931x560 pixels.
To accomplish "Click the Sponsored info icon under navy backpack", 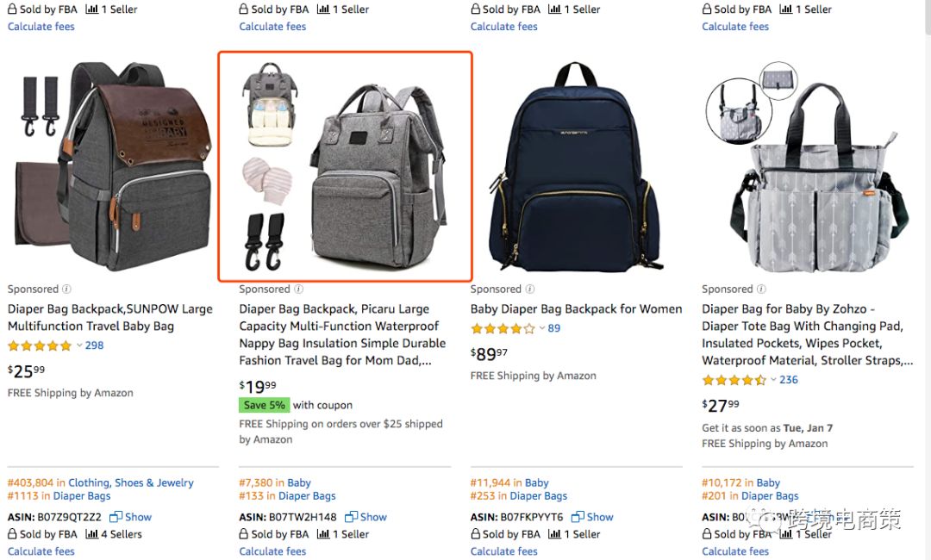I will tap(529, 289).
